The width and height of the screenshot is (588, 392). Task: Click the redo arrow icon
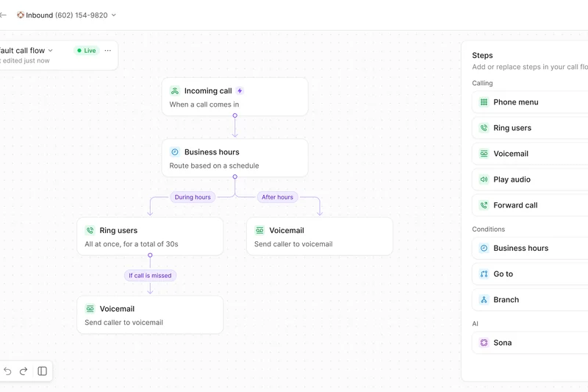[x=24, y=371]
